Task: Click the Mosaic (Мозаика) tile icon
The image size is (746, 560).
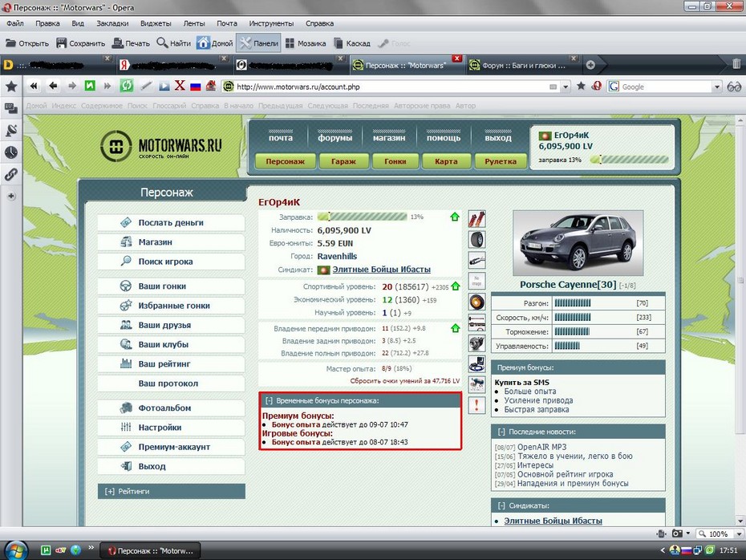Action: [x=290, y=43]
